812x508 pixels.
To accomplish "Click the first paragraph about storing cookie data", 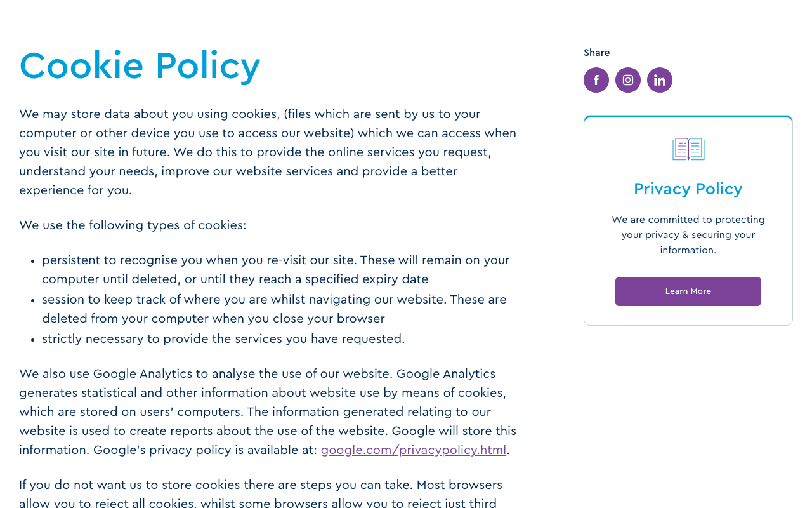I will (x=266, y=152).
